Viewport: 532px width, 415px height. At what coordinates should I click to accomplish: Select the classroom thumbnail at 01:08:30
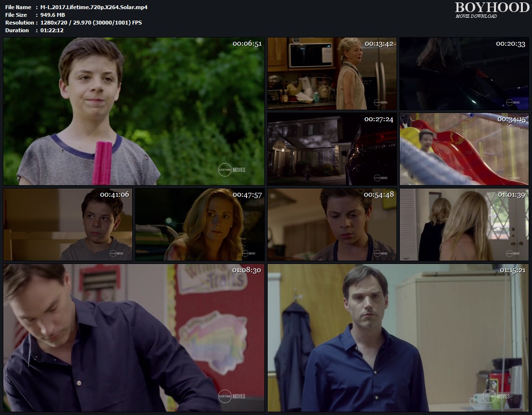point(134,338)
